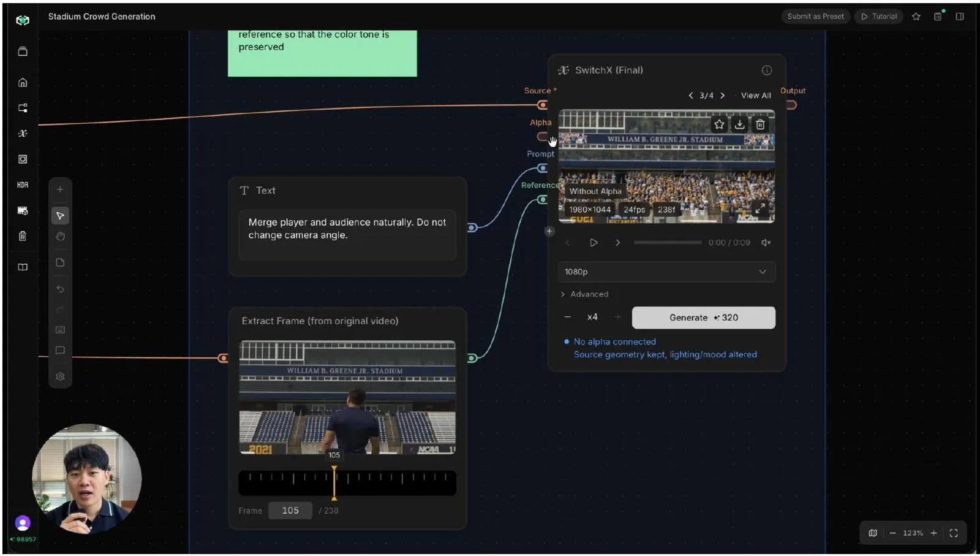Open the Tutorial
980x556 pixels.
coord(879,17)
